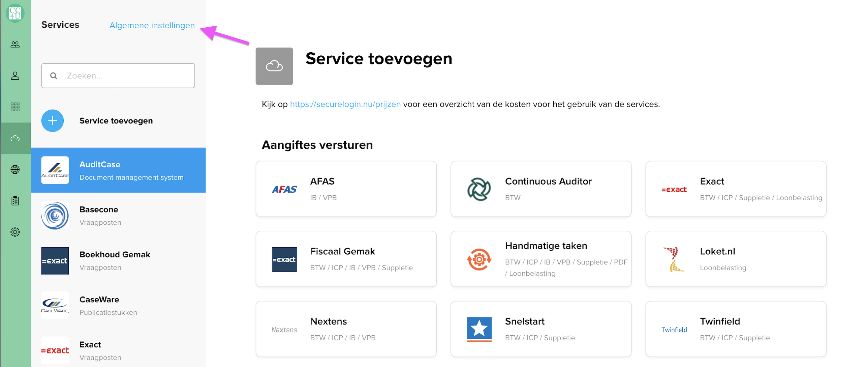Choose the Handmatige taken card
The height and width of the screenshot is (367, 868).
(541, 259)
